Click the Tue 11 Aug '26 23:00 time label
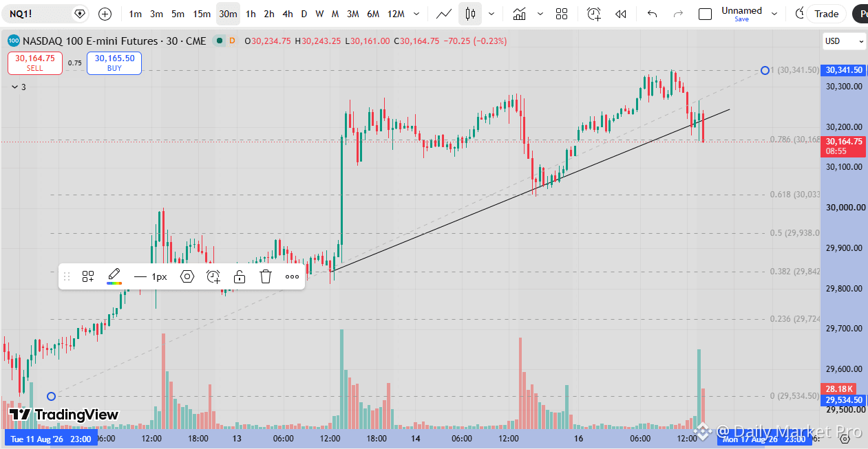868x449 pixels. tap(52, 439)
